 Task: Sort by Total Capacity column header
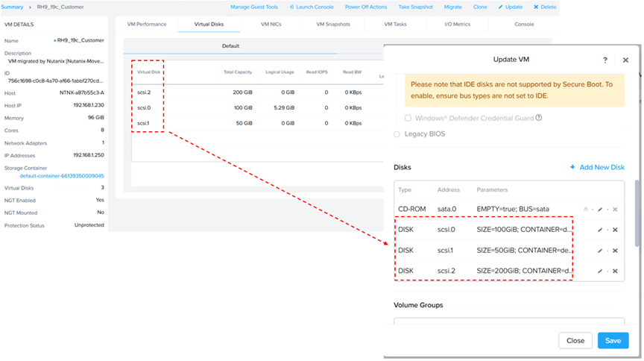(x=239, y=72)
